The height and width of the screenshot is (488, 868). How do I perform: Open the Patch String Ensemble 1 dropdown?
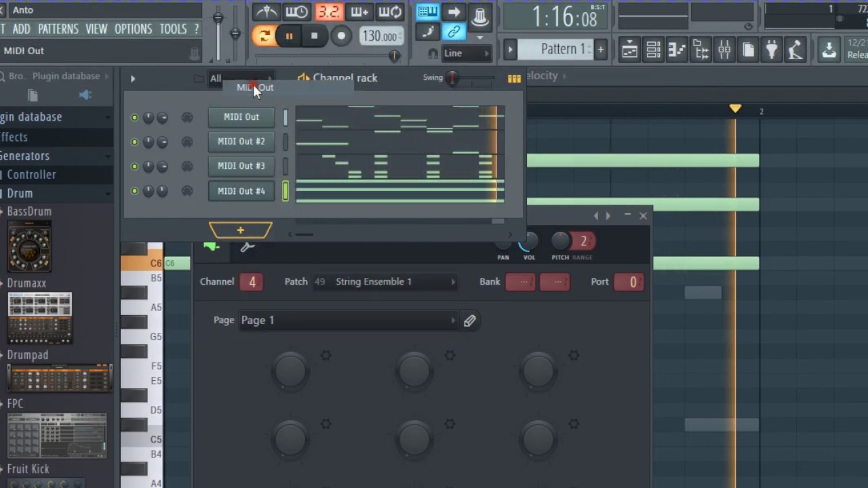[385, 282]
